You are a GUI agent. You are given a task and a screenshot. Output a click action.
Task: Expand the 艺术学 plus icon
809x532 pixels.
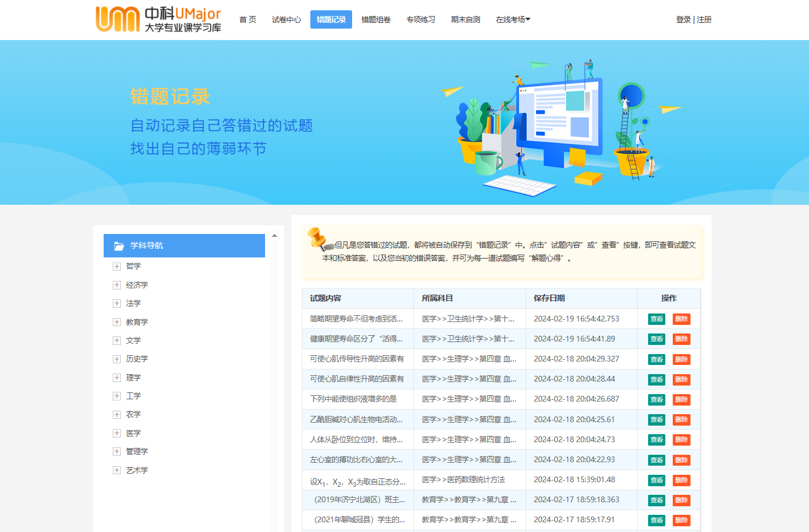click(117, 470)
